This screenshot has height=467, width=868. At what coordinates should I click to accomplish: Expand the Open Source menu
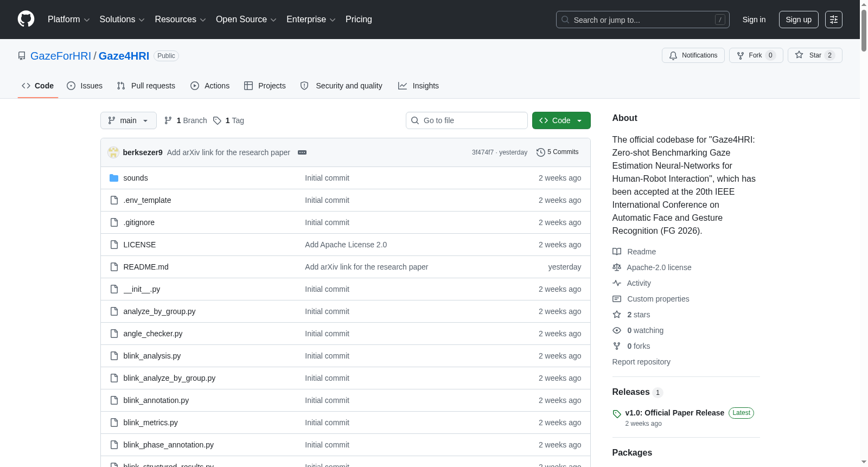tap(246, 20)
